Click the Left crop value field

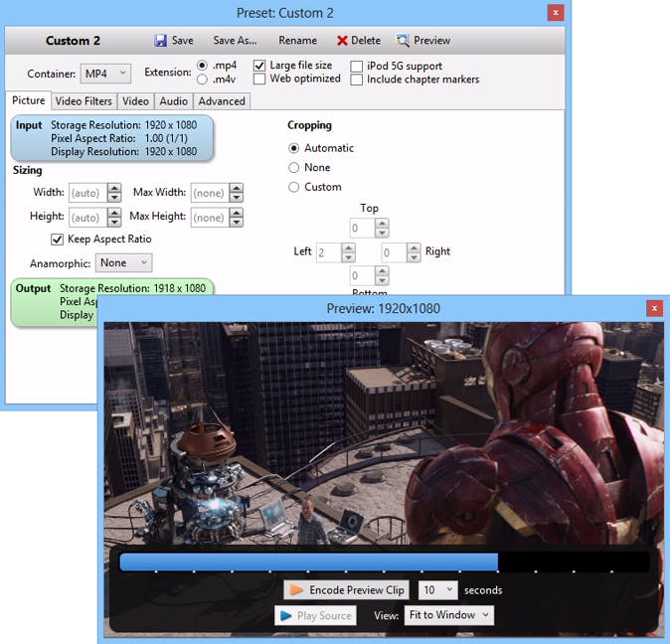tap(329, 252)
